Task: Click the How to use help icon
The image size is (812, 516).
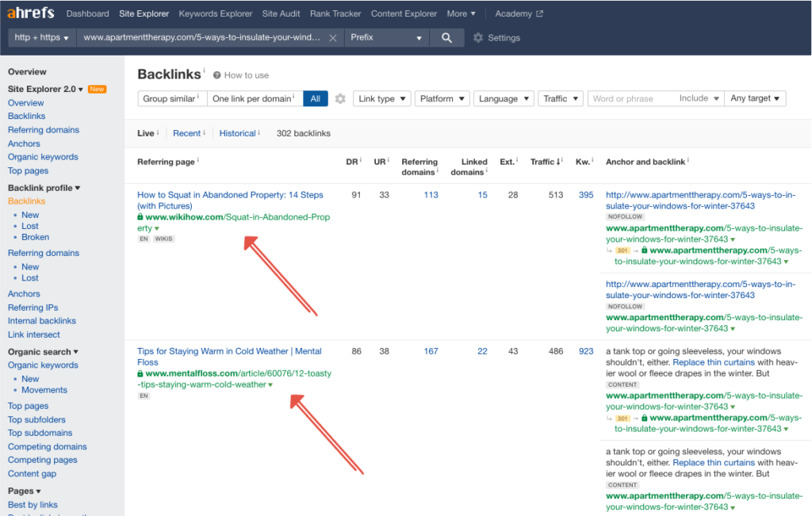Action: point(216,75)
